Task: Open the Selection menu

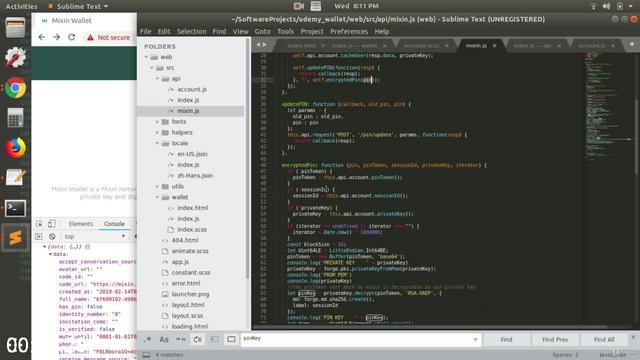Action: point(191,31)
